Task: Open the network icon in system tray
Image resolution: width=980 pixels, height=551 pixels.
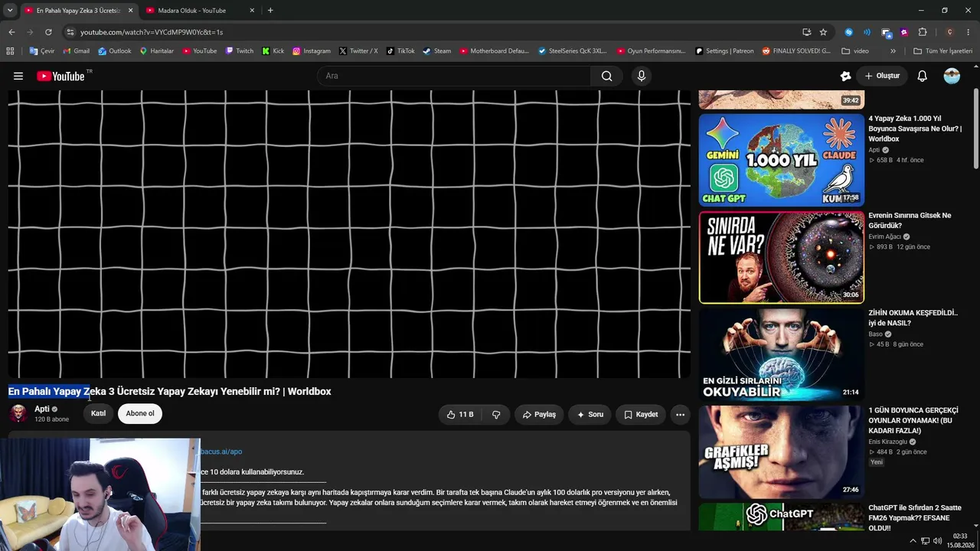Action: (x=925, y=541)
